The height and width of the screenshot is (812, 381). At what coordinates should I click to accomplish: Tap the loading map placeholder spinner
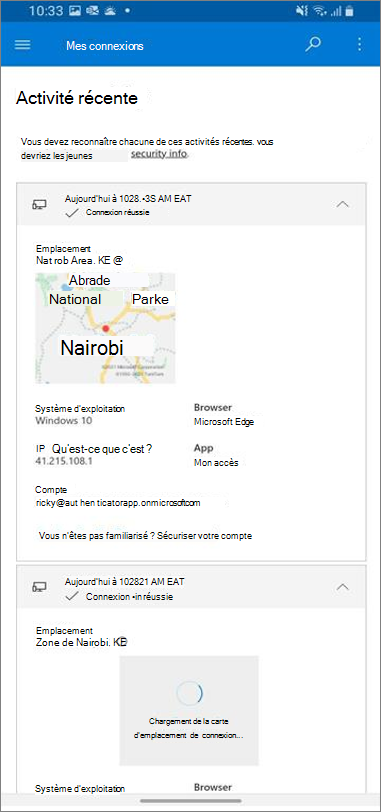(x=189, y=692)
